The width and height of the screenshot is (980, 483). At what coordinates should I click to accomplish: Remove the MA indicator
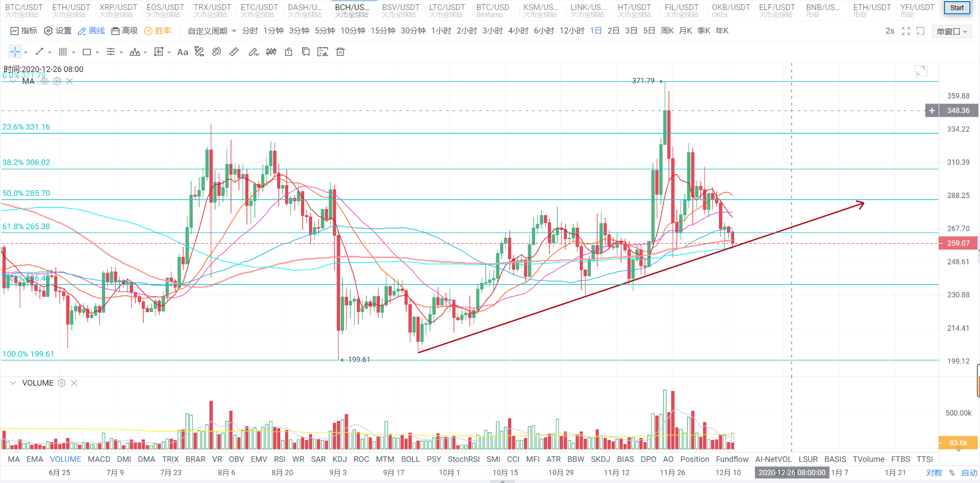tap(70, 81)
